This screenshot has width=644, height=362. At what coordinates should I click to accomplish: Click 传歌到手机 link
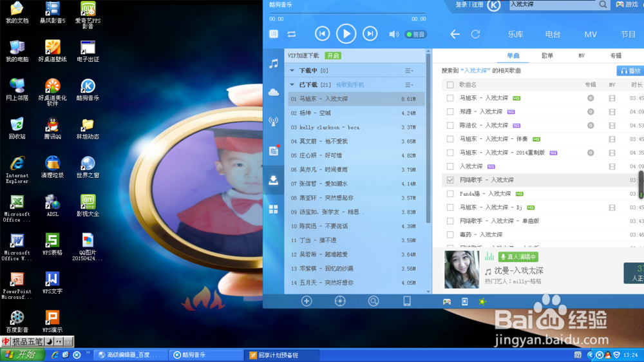[x=350, y=84]
